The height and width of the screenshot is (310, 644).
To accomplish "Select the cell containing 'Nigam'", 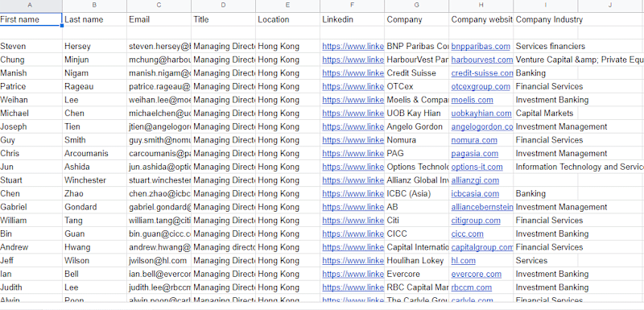I will 95,73.
